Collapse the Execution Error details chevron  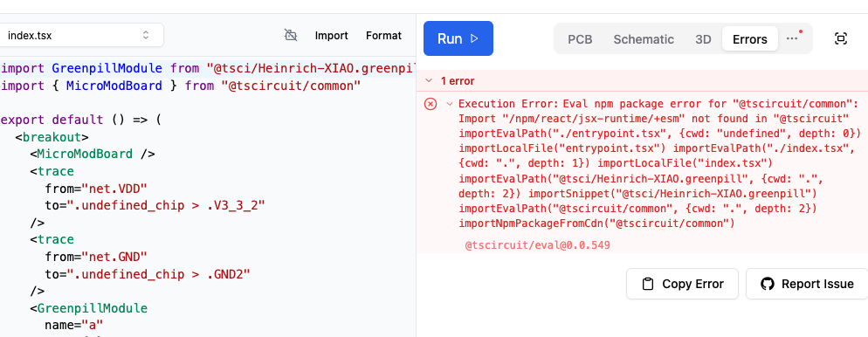[x=450, y=104]
